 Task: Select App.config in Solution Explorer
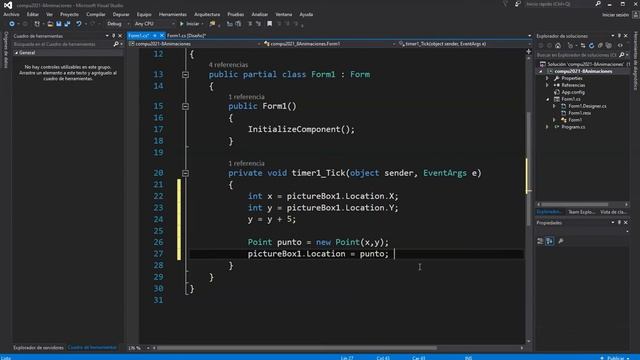click(573, 92)
